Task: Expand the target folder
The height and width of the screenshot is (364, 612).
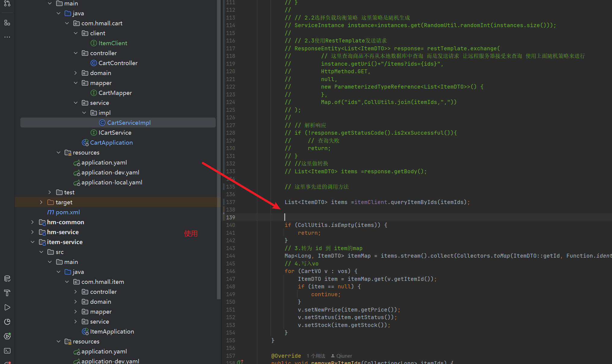Action: (x=41, y=202)
